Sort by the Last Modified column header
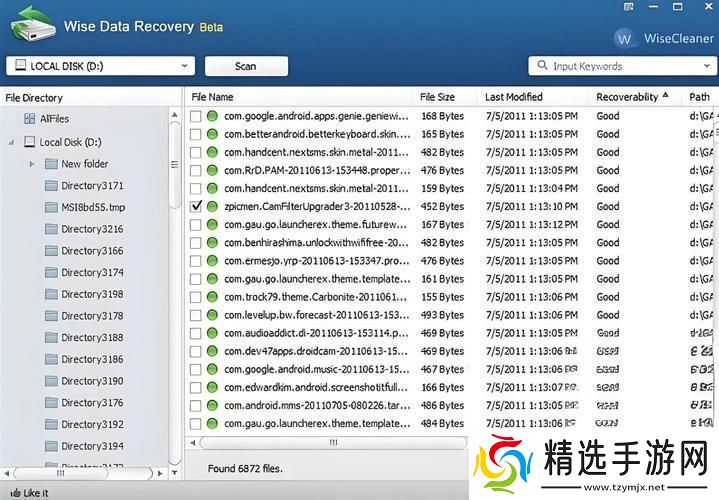 pyautogui.click(x=513, y=97)
